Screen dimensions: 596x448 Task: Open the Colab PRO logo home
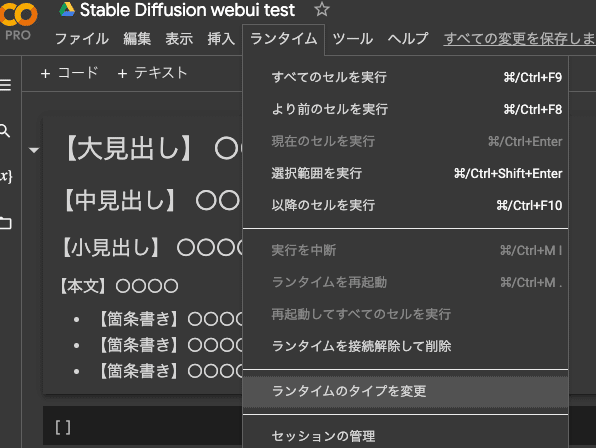pos(18,21)
